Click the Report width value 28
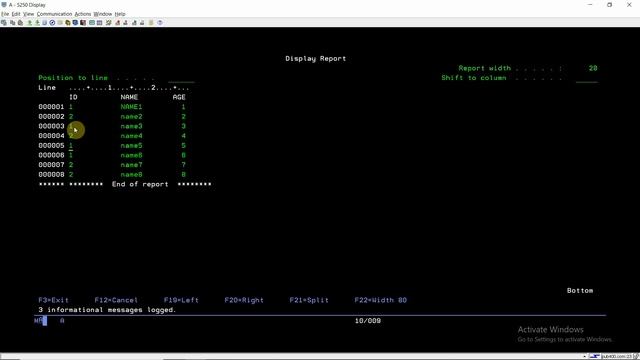640x360 pixels. pos(593,68)
